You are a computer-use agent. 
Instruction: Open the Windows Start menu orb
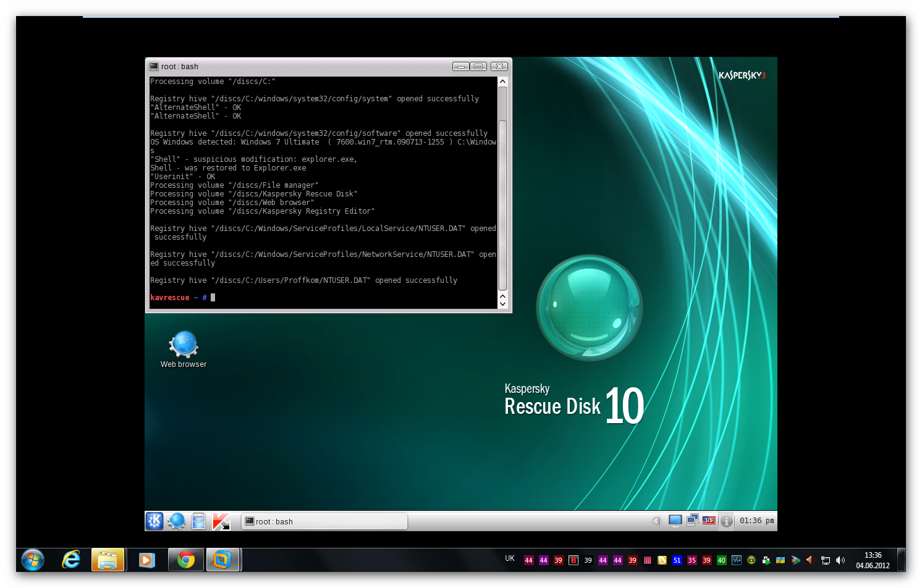33,560
